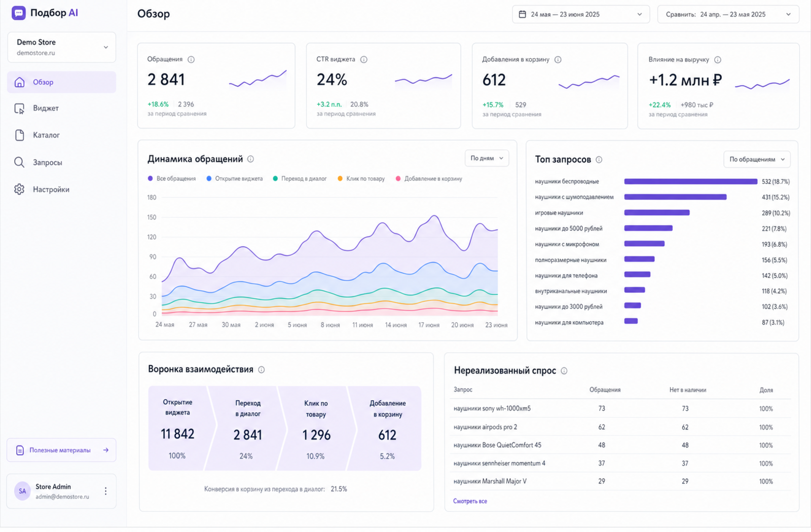The width and height of the screenshot is (811, 532).
Task: Click the Смотреть все link
Action: (x=470, y=501)
